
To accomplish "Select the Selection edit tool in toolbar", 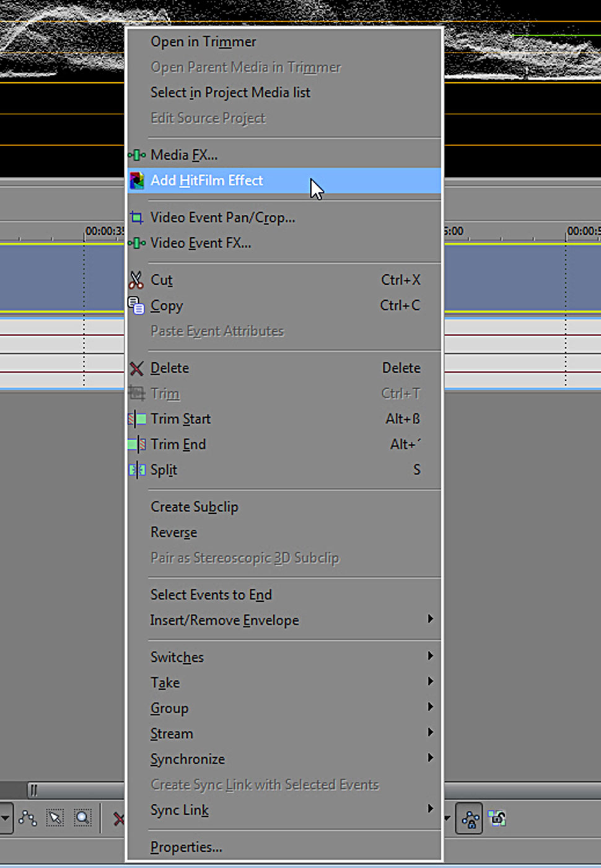I will [55, 818].
